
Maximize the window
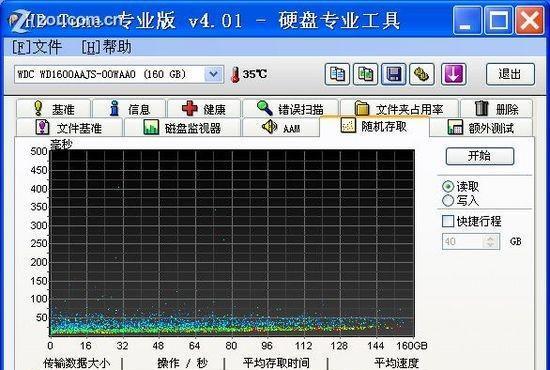[x=499, y=21]
